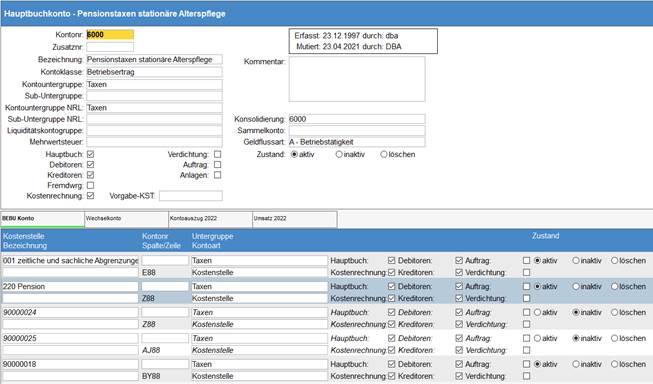The height and width of the screenshot is (384, 653).
Task: Click the Kostenstelle field 220 Pension
Action: [70, 287]
